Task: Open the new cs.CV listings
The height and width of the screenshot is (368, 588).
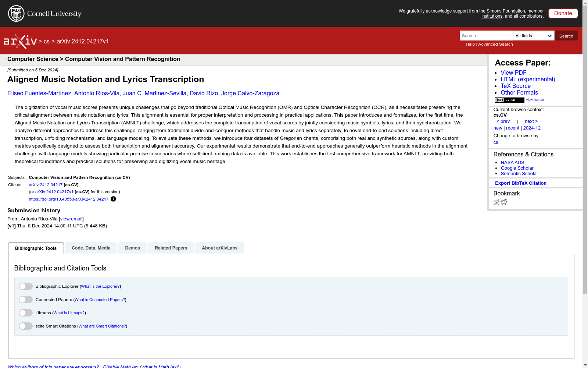Action: click(x=498, y=128)
